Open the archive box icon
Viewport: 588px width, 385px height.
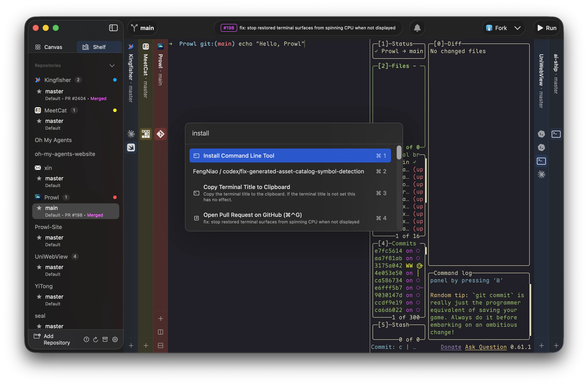point(105,339)
